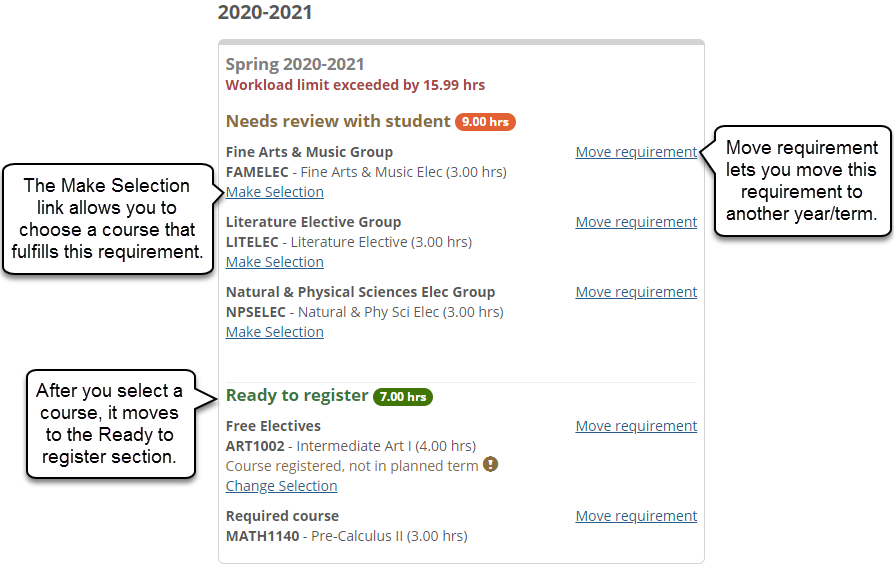Click the orange 9.00 hrs badge
This screenshot has width=894, height=565.
click(485, 122)
